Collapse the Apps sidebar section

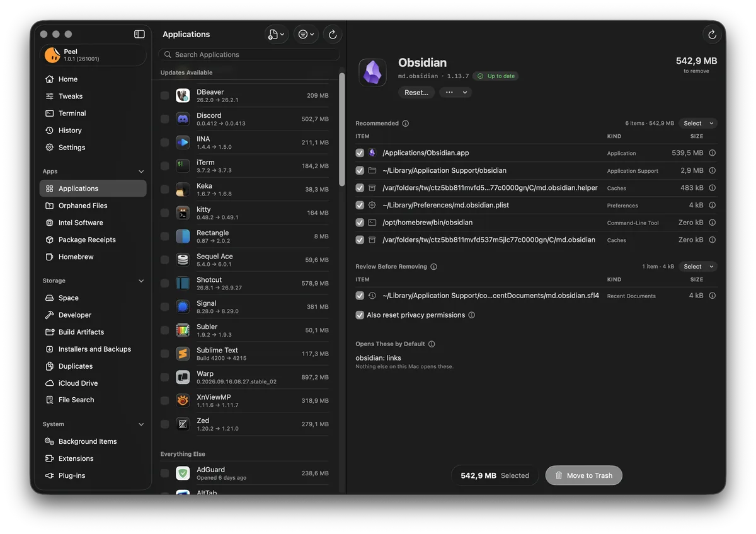(x=141, y=171)
